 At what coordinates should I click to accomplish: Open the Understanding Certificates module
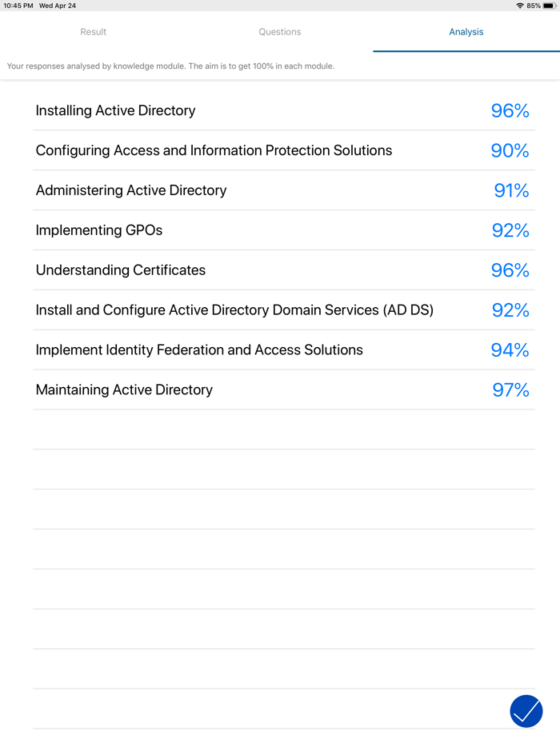tap(120, 270)
